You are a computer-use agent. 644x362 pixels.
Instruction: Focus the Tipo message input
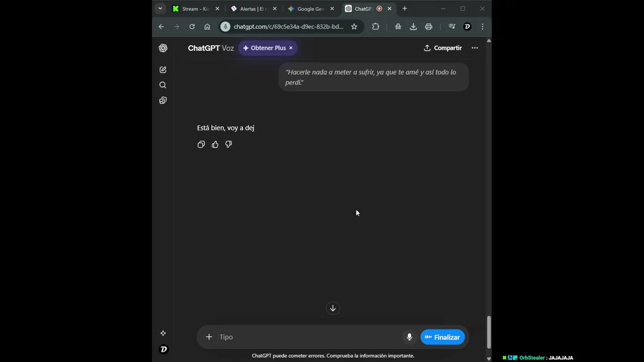(309, 337)
